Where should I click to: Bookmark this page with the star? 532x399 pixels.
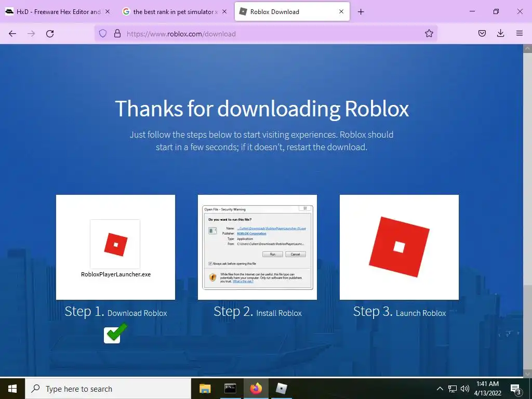pyautogui.click(x=429, y=33)
